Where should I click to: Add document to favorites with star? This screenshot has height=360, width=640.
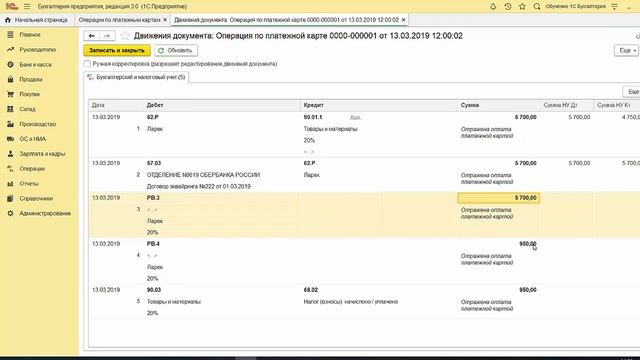pyautogui.click(x=125, y=36)
